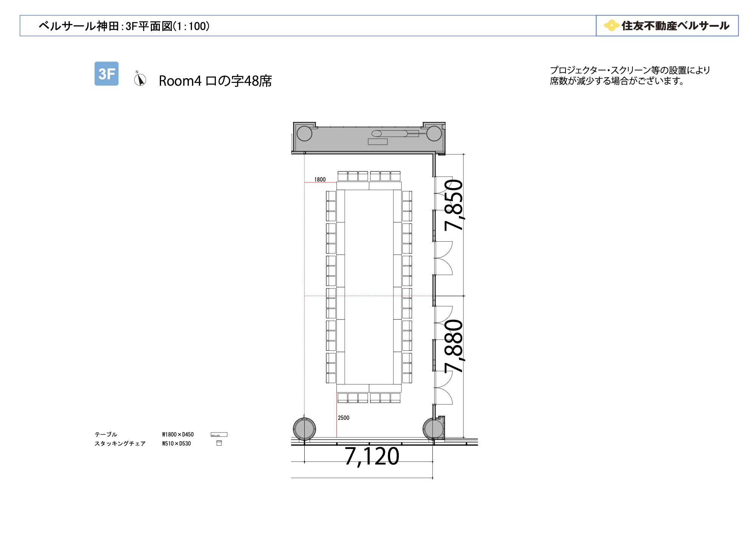The width and height of the screenshot is (756, 534).
Task: Click the '7,120' width dimension
Action: [372, 456]
